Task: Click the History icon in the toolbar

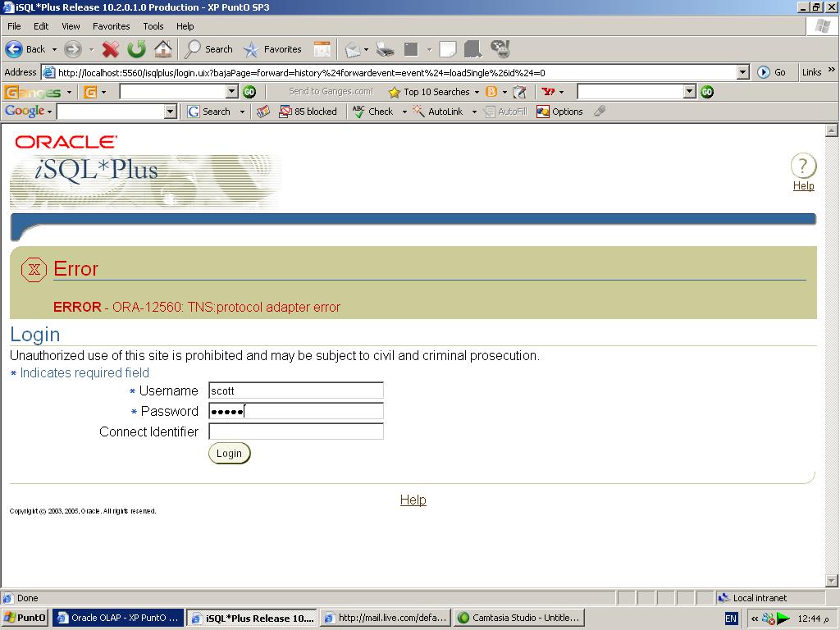Action: point(322,49)
